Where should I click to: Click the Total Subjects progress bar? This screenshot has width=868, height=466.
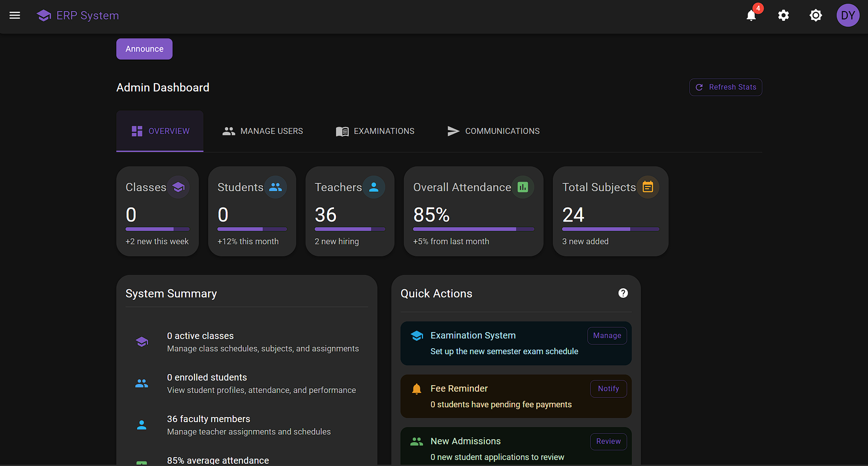[x=611, y=229]
